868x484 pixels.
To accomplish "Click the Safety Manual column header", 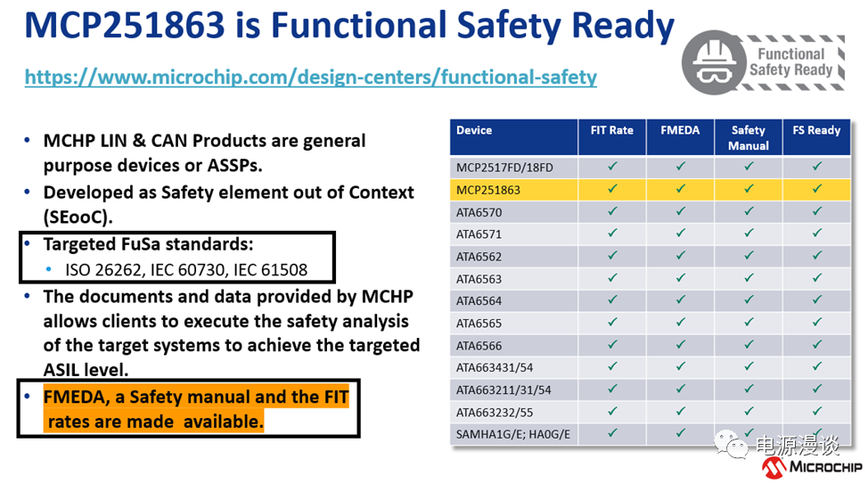I will (749, 137).
